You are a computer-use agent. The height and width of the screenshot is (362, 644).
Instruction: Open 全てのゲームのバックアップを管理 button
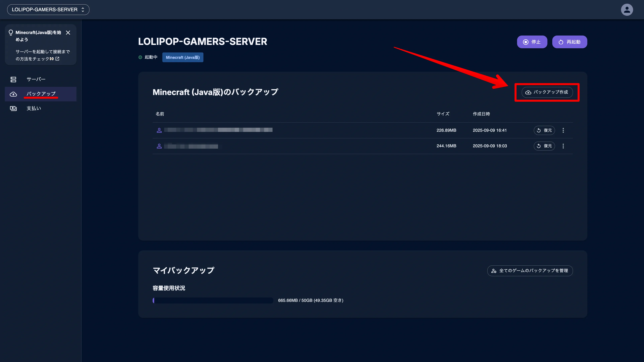click(530, 270)
